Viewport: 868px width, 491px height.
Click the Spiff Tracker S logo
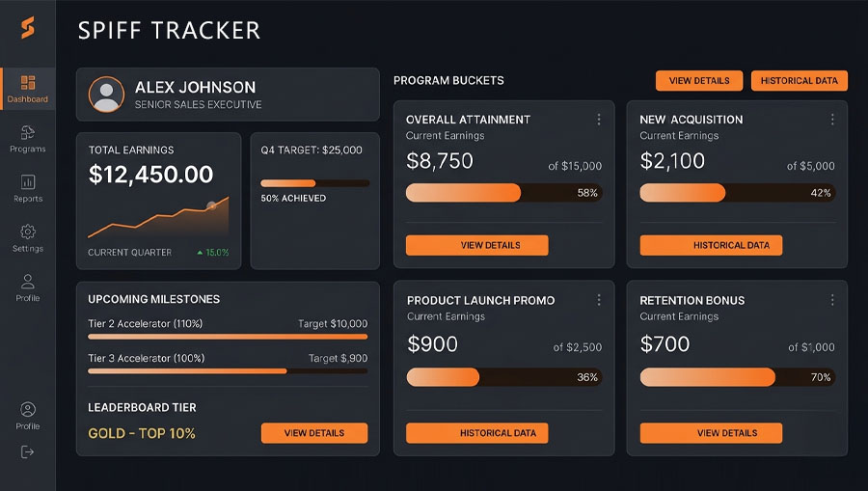click(x=28, y=28)
